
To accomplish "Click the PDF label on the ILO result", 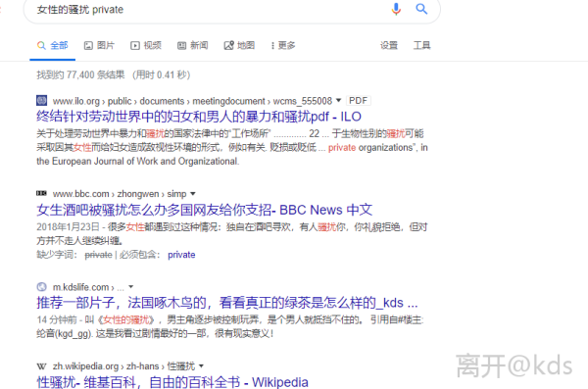I will tap(358, 101).
